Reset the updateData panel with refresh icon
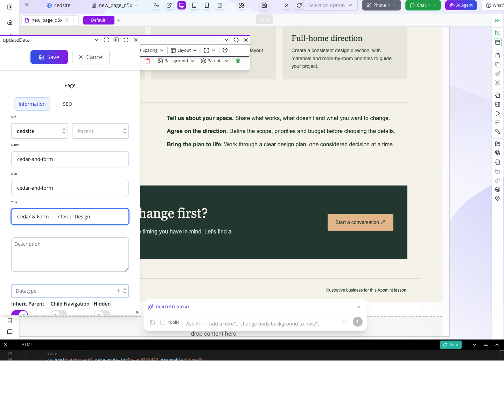 click(x=126, y=40)
